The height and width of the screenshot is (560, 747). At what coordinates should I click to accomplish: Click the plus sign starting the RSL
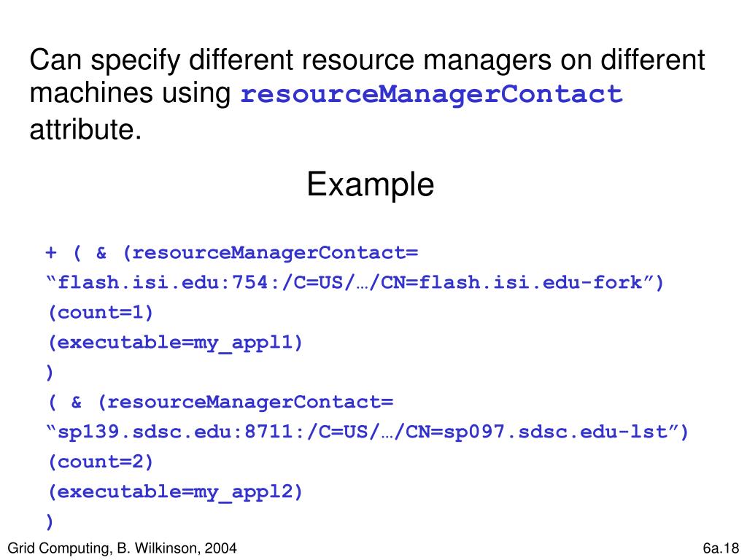click(51, 252)
